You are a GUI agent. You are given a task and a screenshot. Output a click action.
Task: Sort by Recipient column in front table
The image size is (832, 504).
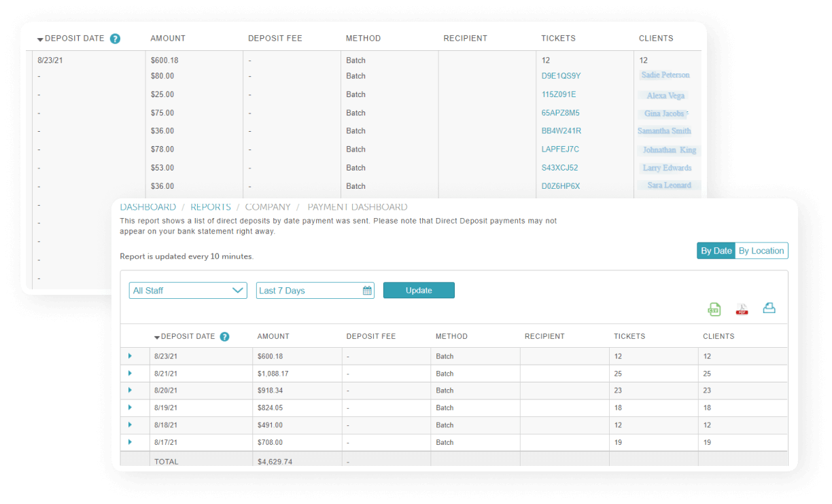click(544, 336)
